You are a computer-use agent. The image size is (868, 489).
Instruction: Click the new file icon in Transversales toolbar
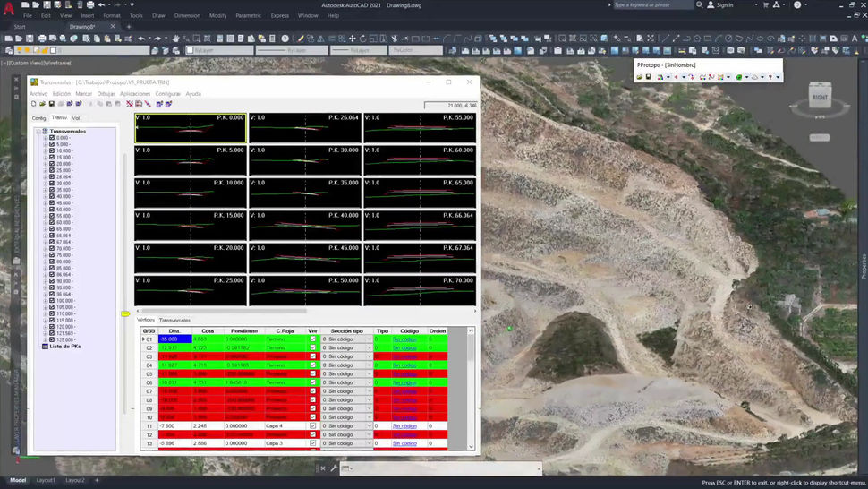[33, 104]
